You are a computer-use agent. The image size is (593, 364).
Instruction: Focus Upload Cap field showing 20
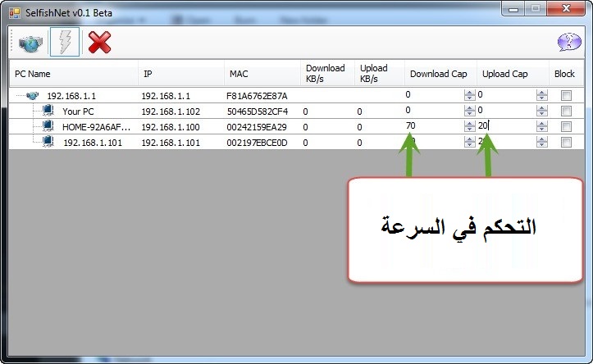[x=504, y=126]
